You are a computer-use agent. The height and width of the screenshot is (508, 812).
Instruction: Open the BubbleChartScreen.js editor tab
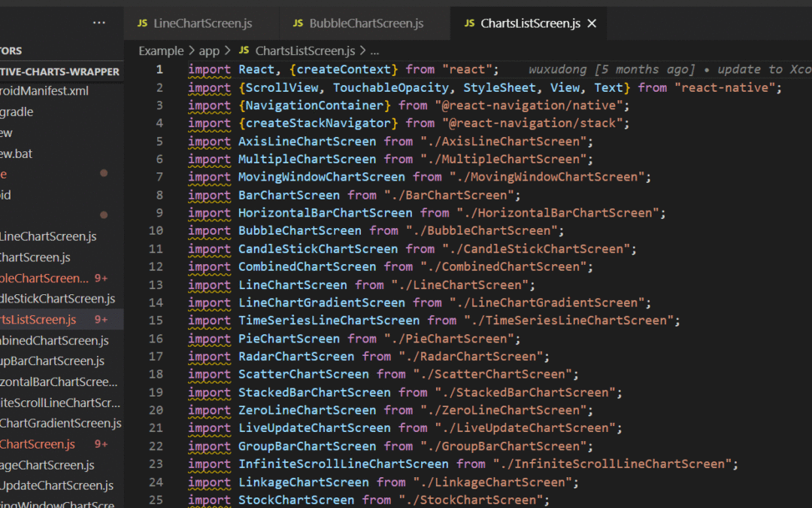coord(365,23)
